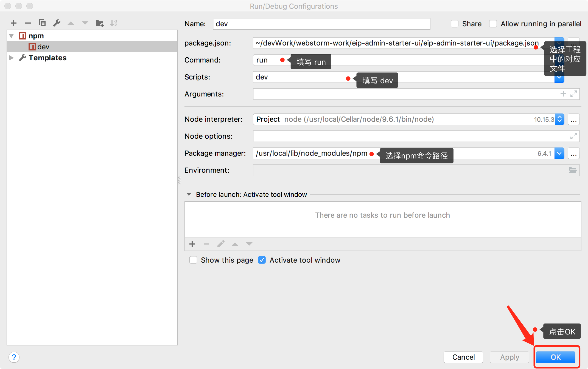Click the sort configurations alphabetically icon

[114, 23]
